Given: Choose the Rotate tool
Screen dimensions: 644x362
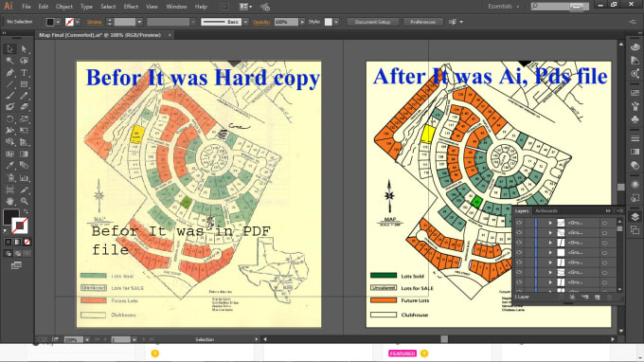Looking at the screenshot, I should (9, 119).
